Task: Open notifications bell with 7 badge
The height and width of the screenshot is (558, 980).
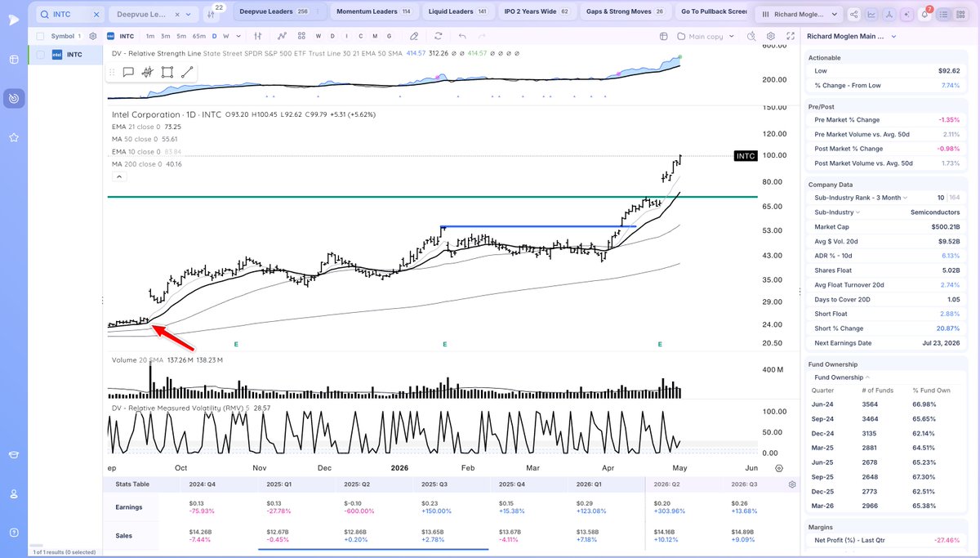Action: click(x=924, y=15)
